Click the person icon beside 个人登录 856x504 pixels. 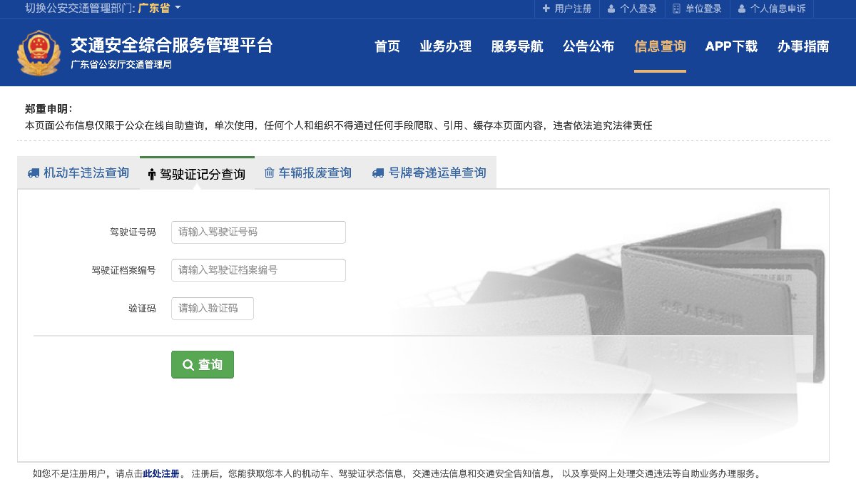pyautogui.click(x=611, y=9)
